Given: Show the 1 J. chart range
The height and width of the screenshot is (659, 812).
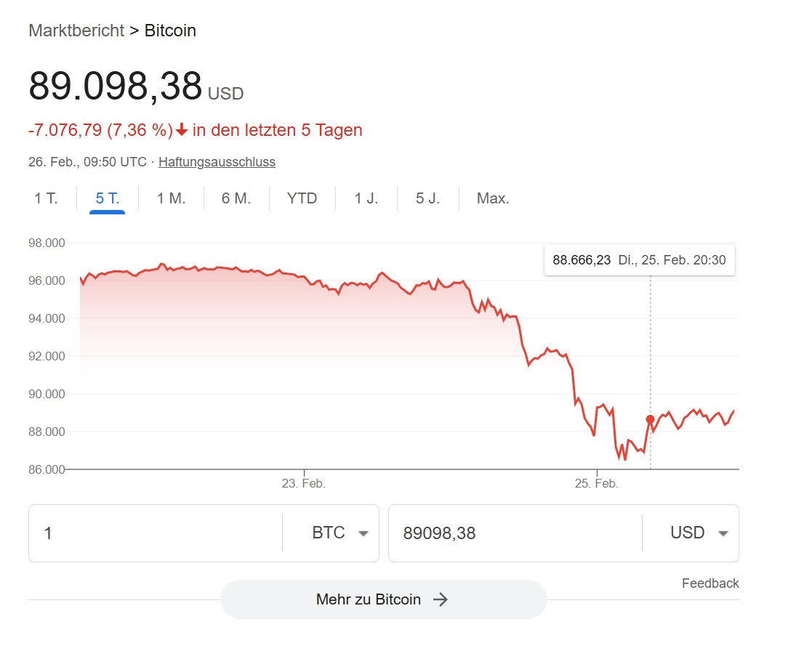Looking at the screenshot, I should coord(366,198).
